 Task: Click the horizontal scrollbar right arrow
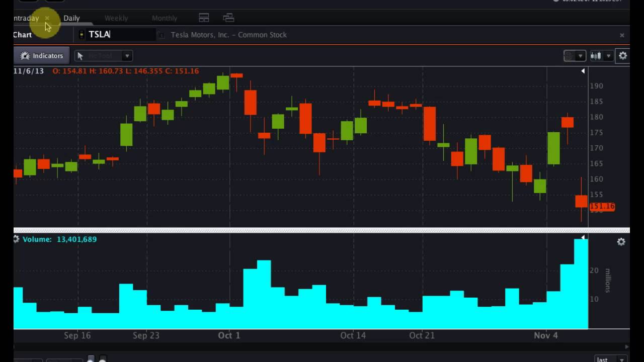coord(626,346)
